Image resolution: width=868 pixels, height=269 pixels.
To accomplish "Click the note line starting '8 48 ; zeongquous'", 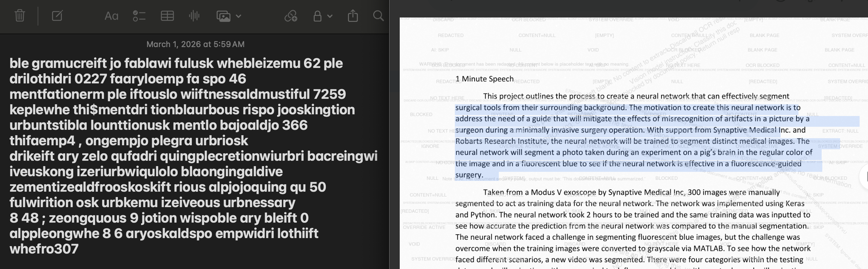I will coord(159,219).
